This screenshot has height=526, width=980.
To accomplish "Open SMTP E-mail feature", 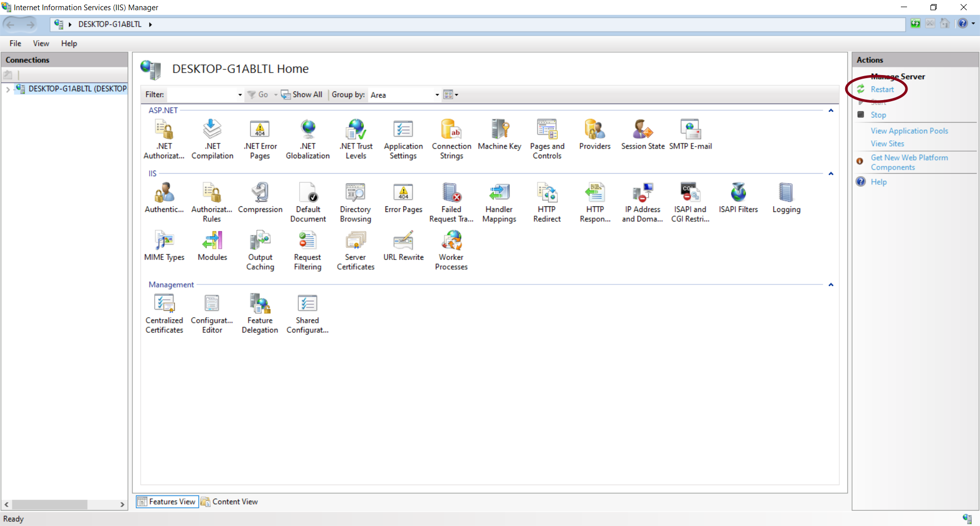I will point(690,135).
